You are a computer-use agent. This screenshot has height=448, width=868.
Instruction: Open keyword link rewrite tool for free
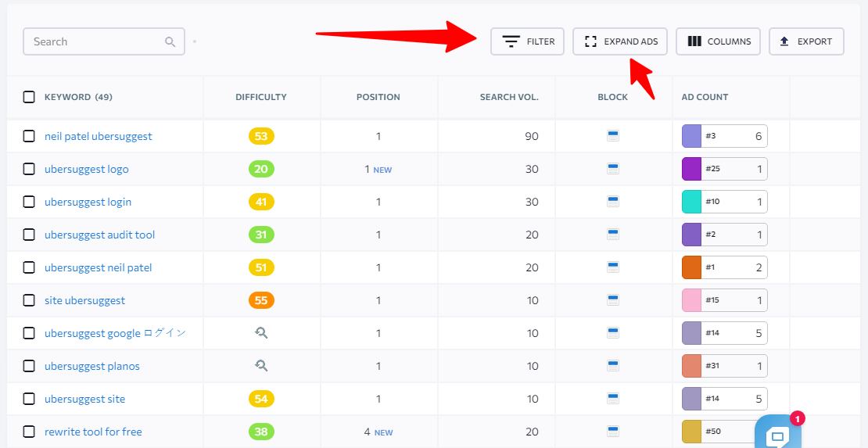pyautogui.click(x=93, y=432)
